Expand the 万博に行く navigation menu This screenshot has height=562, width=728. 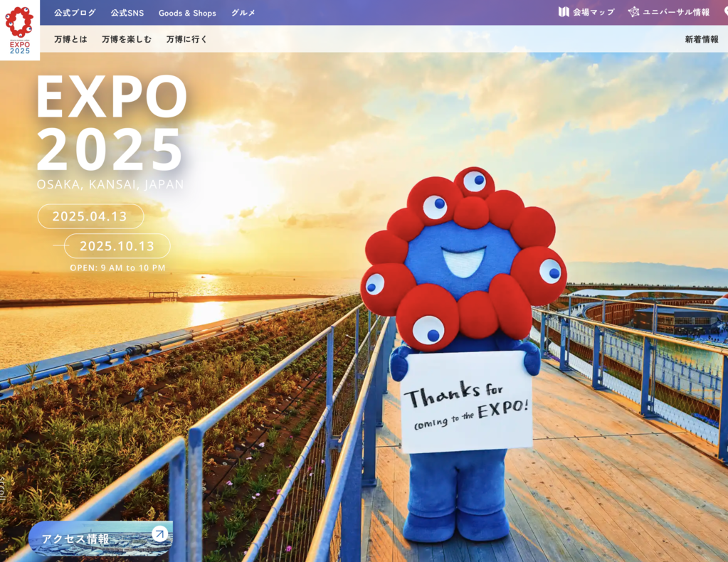point(186,39)
